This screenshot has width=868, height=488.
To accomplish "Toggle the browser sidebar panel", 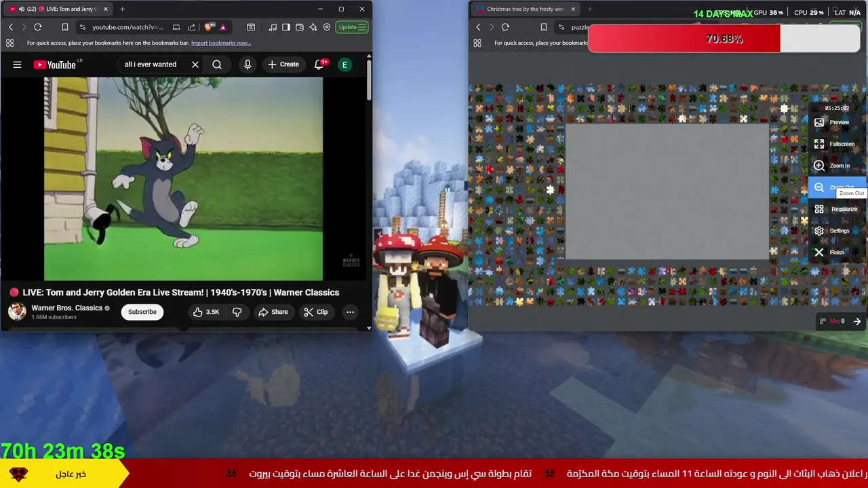I will (x=286, y=27).
